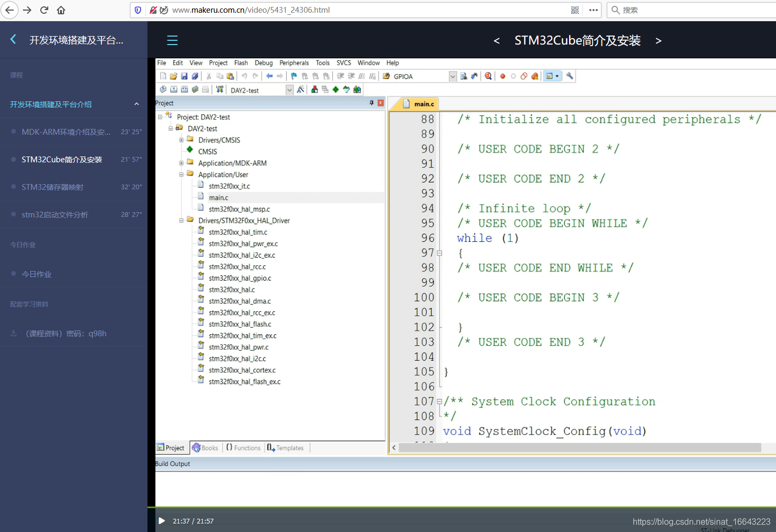
Task: Click the Options for Target magic wand icon
Action: (x=300, y=89)
